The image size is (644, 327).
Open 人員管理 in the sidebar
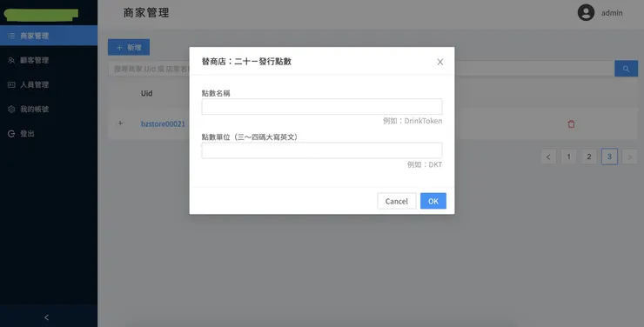(49, 84)
